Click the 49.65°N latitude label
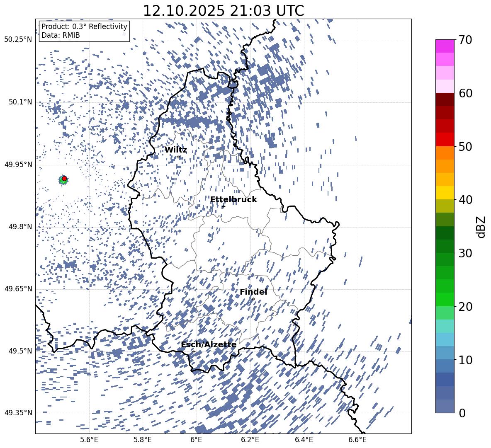Viewport: 491px width, 448px height. click(x=18, y=289)
